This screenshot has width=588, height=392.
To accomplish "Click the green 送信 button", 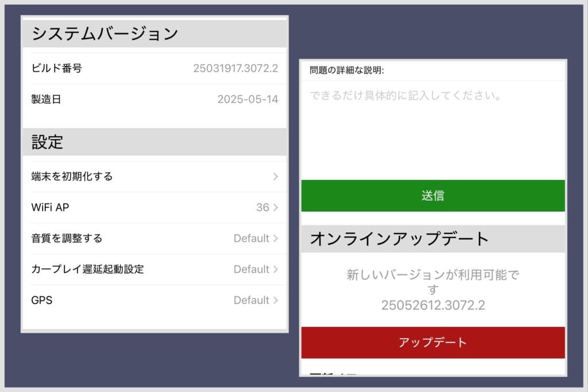I will tap(433, 196).
